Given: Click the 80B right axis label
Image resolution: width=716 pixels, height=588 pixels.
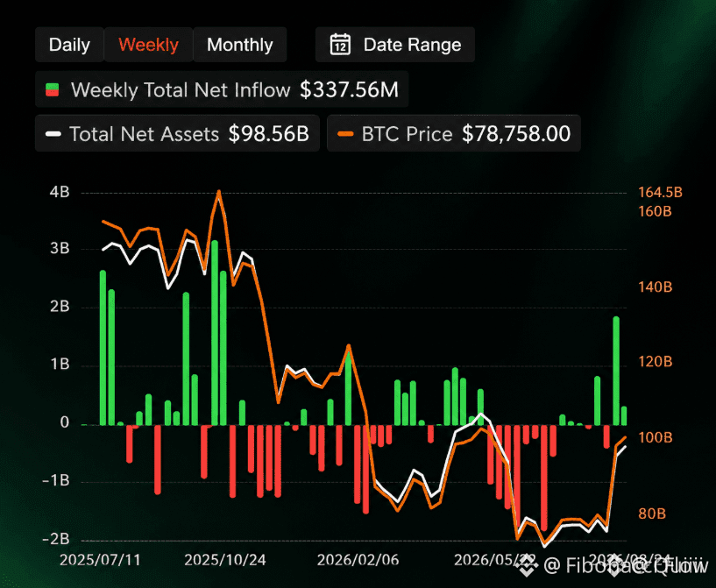Looking at the screenshot, I should coord(652,514).
